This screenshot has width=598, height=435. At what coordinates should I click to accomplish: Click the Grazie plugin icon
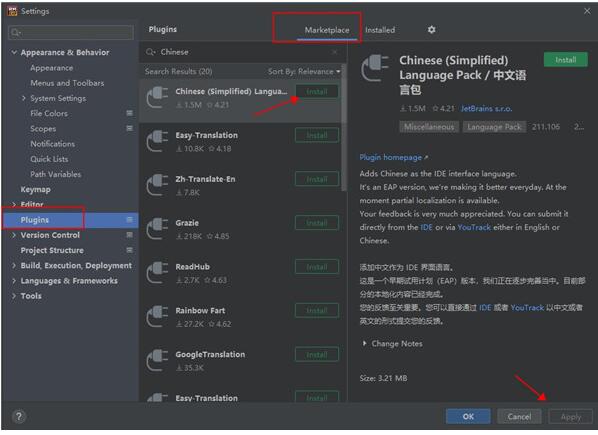157,229
